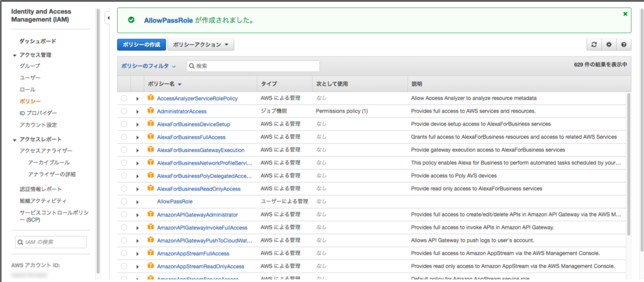Click the ポリシーの作成 button
644x282 pixels.
141,45
